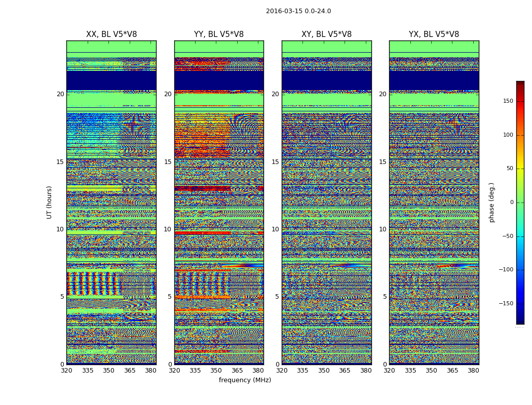Click inside the XY phase waterfall plot
The image size is (532, 405).
326,202
